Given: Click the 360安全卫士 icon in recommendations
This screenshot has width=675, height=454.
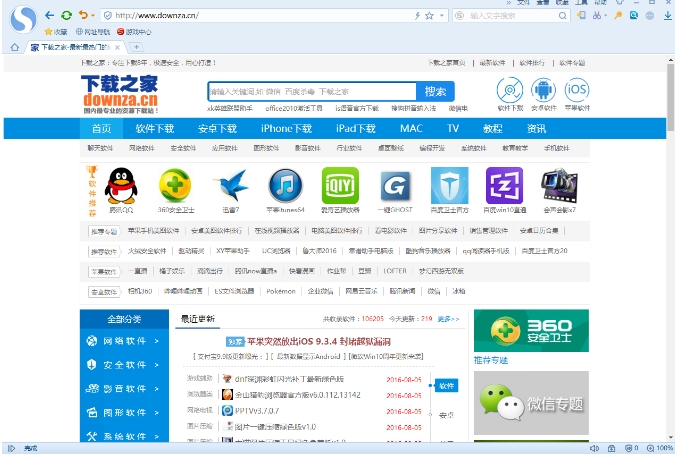Looking at the screenshot, I should (175, 185).
